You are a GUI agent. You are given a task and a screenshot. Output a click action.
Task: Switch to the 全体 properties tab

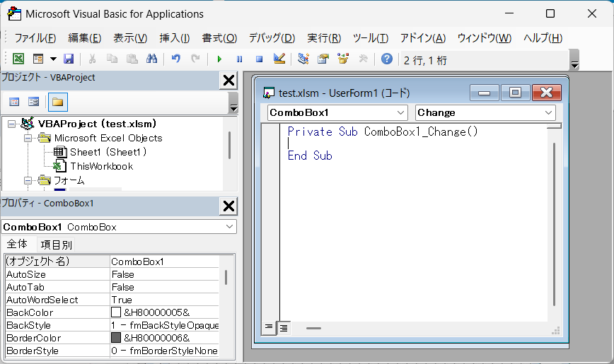click(x=17, y=245)
